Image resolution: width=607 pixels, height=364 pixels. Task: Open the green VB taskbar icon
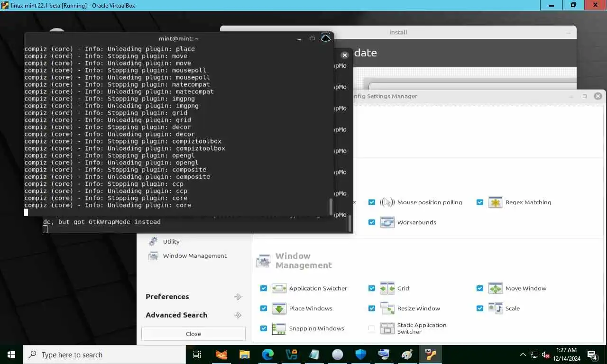coord(291,355)
